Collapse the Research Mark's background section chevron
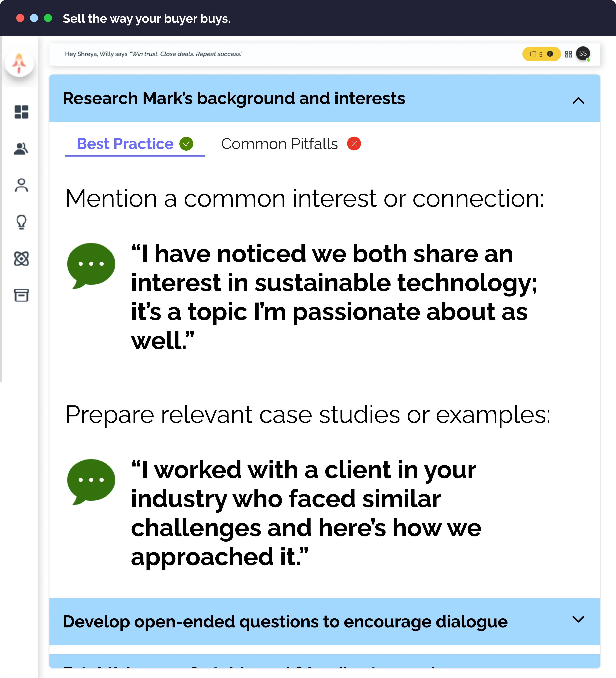616x678 pixels. pyautogui.click(x=578, y=100)
